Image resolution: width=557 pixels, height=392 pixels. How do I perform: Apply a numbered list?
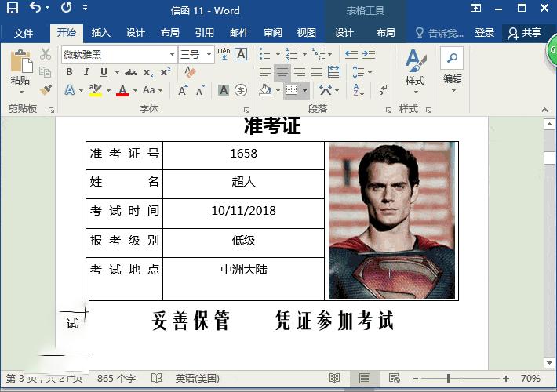pyautogui.click(x=292, y=54)
